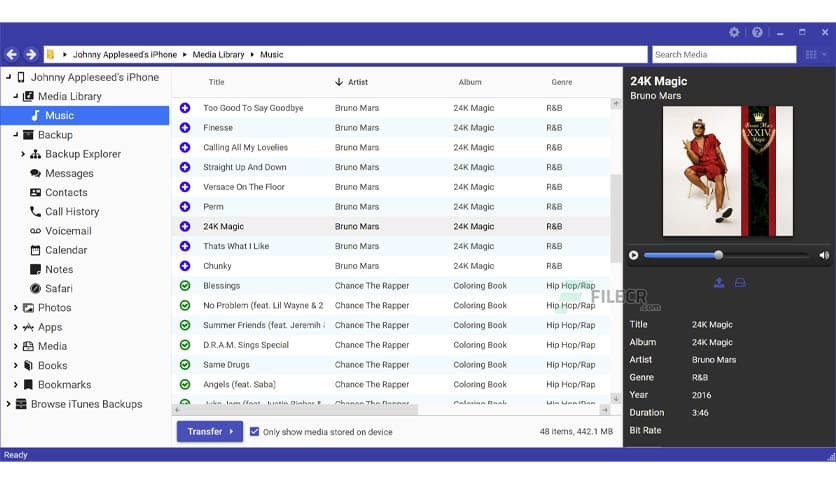Click the green check icon for No Problem
Image resolution: width=836 pixels, height=484 pixels.
(x=185, y=305)
